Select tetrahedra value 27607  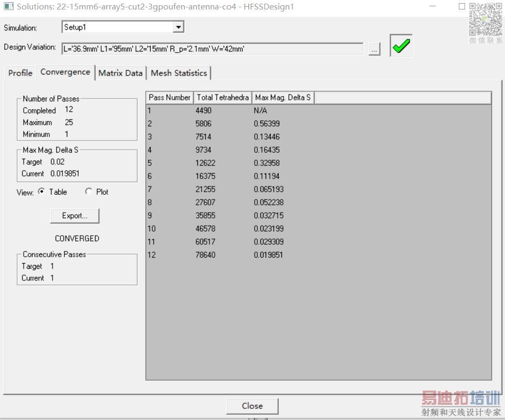pos(205,203)
